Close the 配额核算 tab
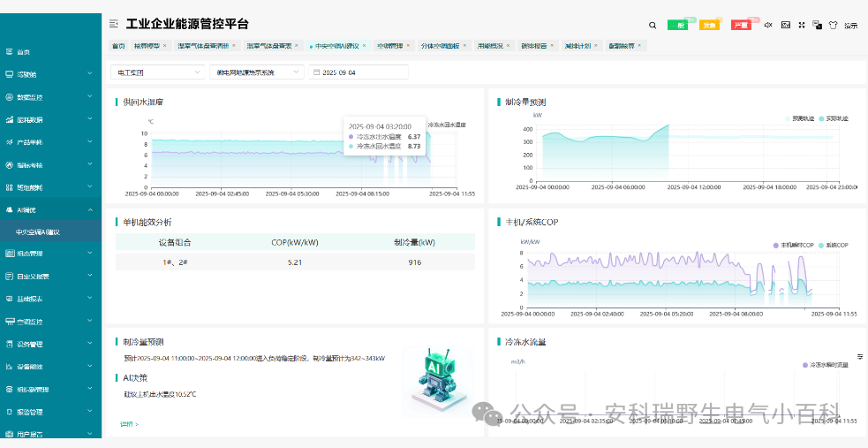Screen dimensions: 868x448 pyautogui.click(x=639, y=45)
